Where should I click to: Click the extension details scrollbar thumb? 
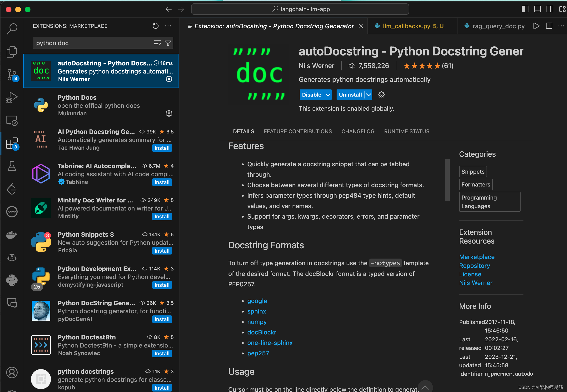pos(447,180)
